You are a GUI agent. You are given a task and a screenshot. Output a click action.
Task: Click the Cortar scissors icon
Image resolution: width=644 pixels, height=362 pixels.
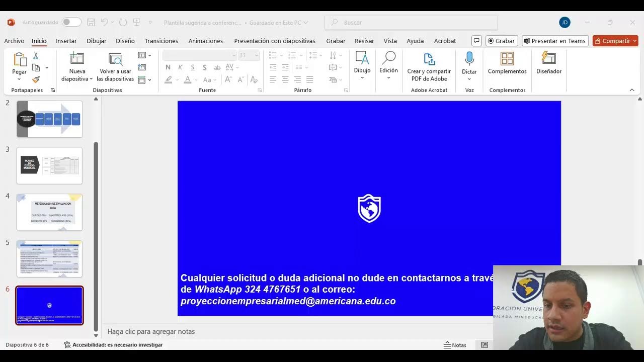[36, 56]
